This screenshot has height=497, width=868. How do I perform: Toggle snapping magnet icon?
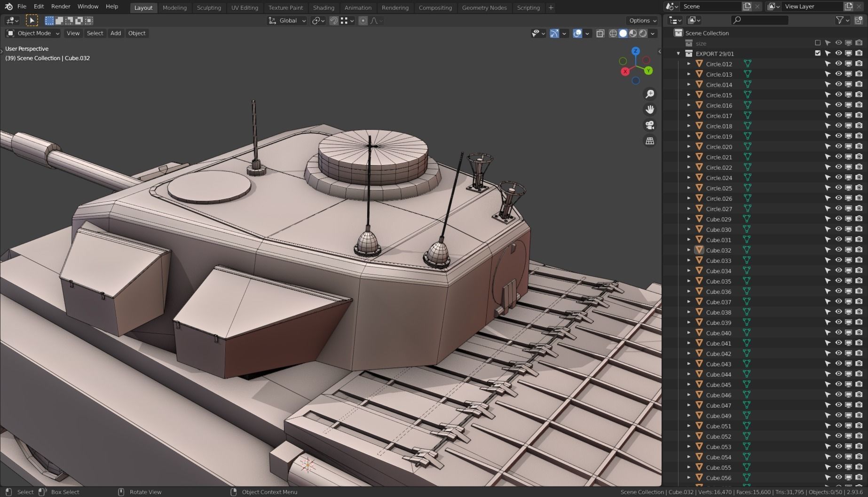click(x=333, y=21)
